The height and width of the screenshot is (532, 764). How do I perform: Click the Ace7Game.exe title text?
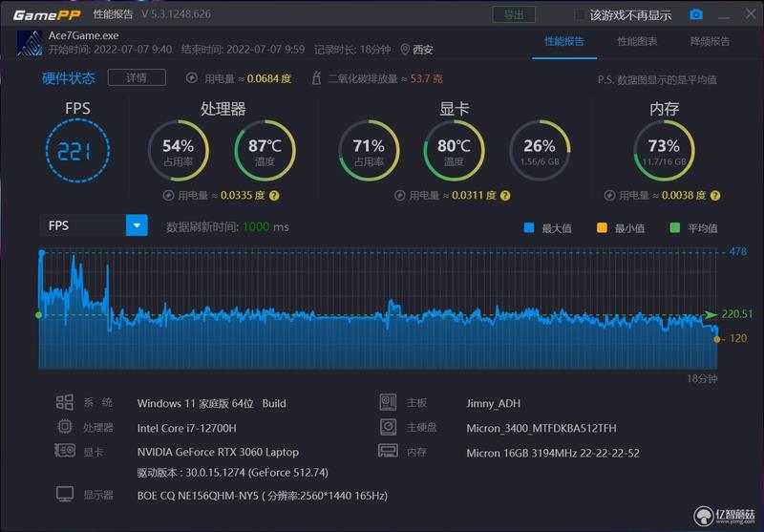[x=83, y=35]
